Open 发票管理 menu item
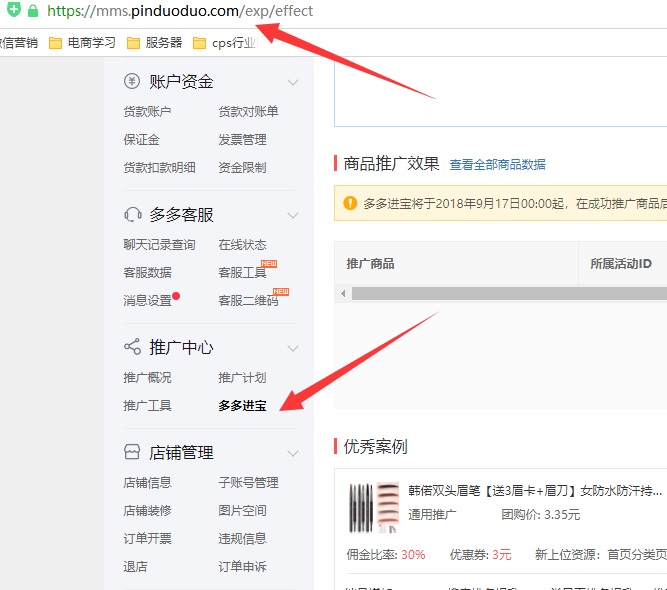667x590 pixels. coord(242,140)
